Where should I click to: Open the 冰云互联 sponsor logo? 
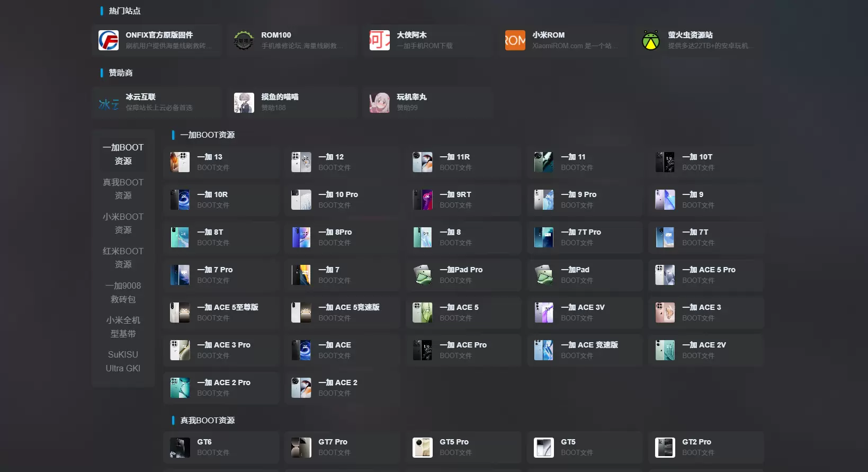pos(109,102)
